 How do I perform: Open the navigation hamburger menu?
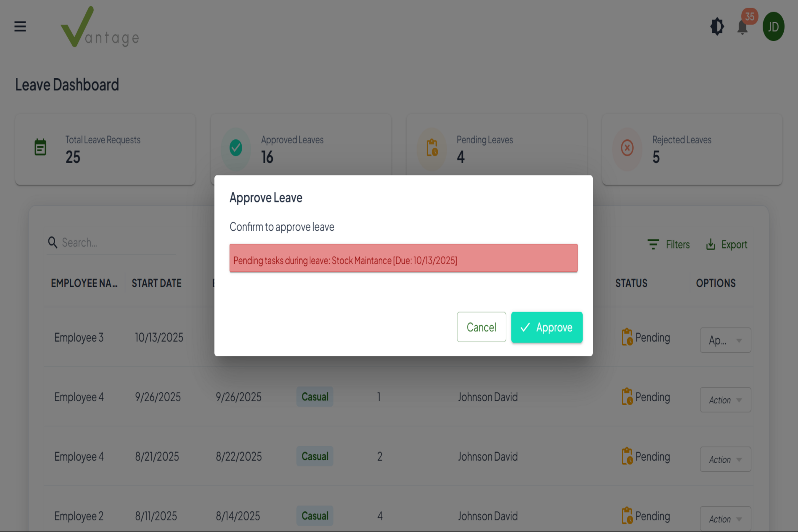pyautogui.click(x=20, y=26)
